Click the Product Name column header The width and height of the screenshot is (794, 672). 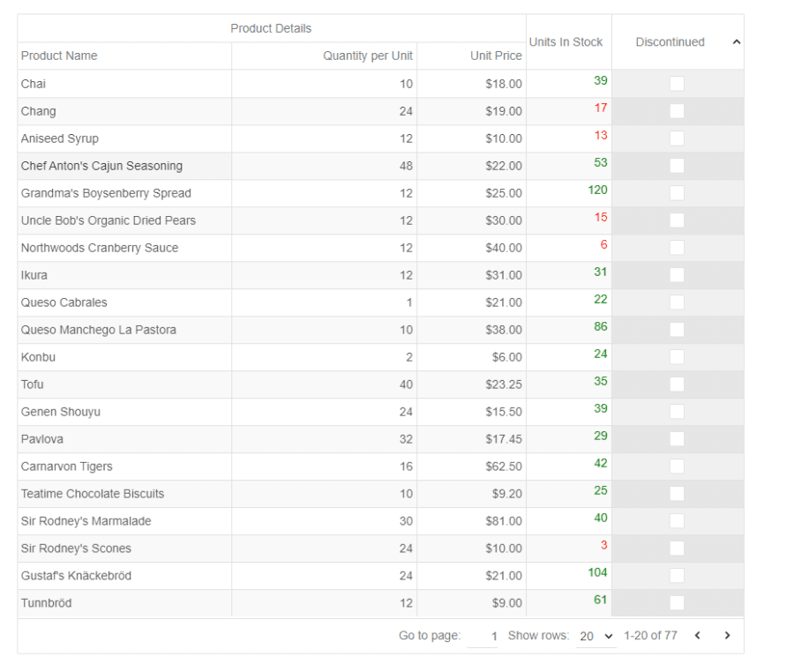[x=59, y=56]
